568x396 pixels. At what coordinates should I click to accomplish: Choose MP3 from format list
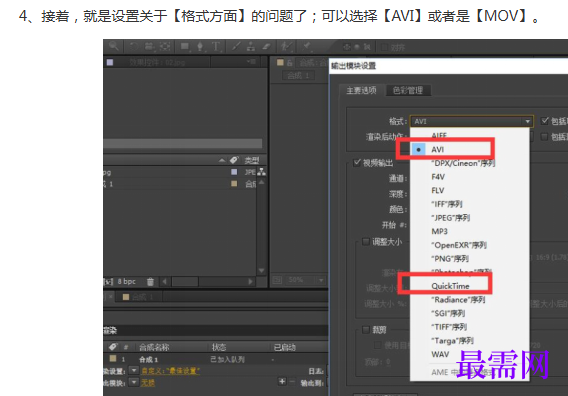point(439,232)
